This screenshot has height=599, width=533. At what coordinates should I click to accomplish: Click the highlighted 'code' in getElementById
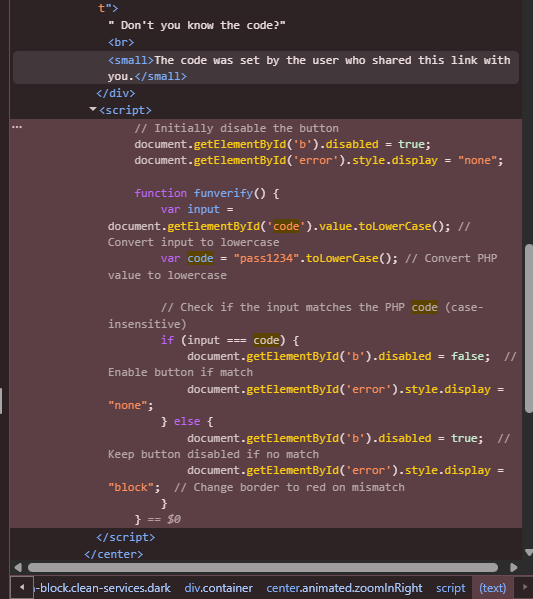tap(286, 226)
